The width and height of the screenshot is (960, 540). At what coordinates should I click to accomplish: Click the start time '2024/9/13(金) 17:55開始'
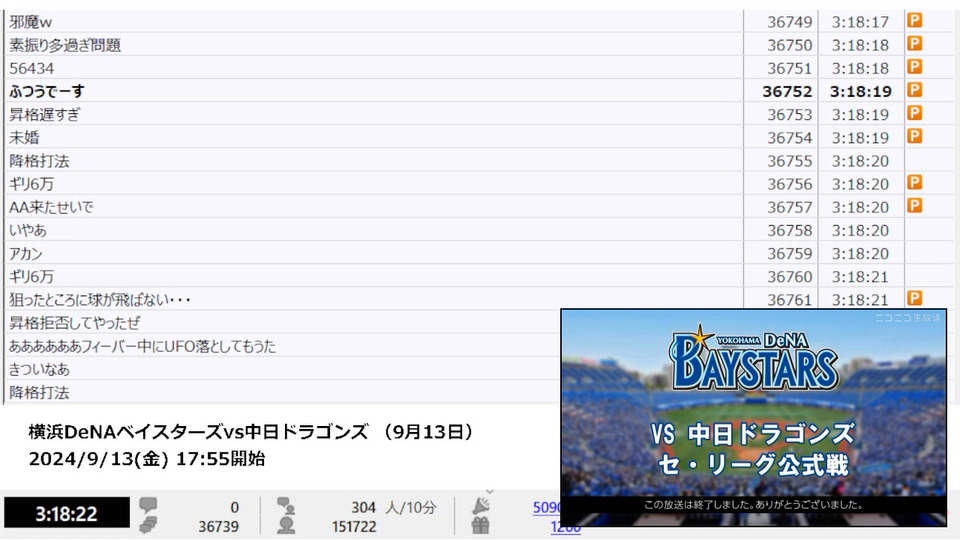(147, 459)
